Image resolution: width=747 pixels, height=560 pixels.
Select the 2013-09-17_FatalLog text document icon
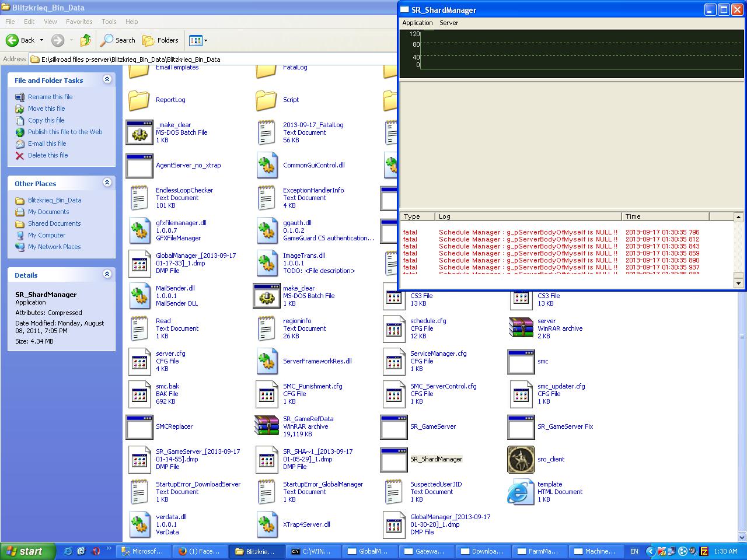click(x=267, y=132)
